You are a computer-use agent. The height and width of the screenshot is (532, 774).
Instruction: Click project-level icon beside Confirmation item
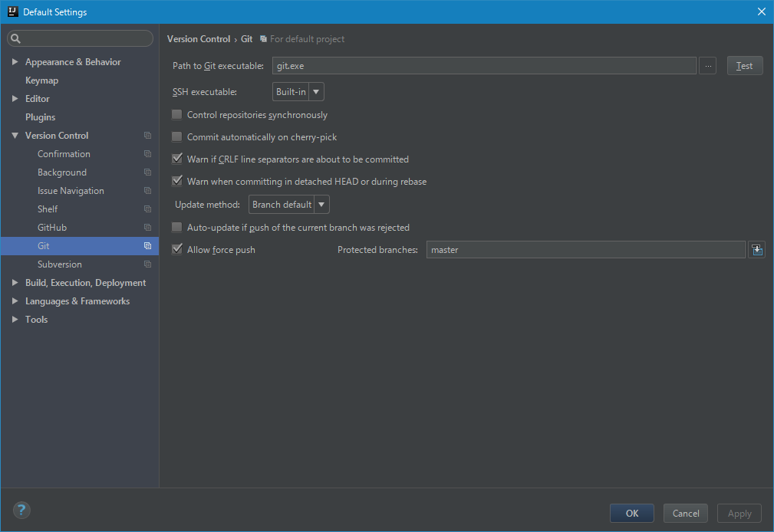147,154
